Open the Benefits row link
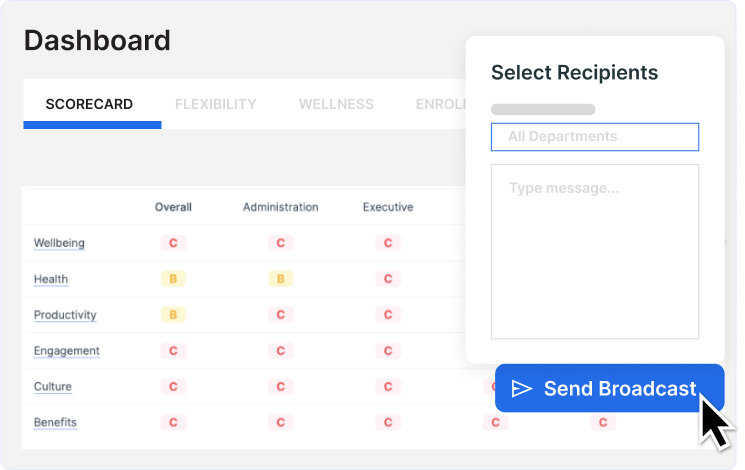The height and width of the screenshot is (470, 745). point(55,422)
